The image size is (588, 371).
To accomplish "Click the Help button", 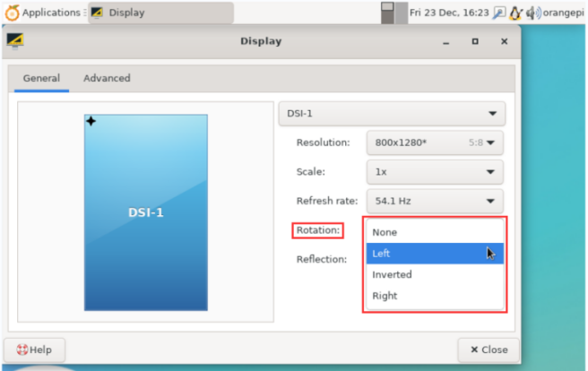I will [34, 350].
